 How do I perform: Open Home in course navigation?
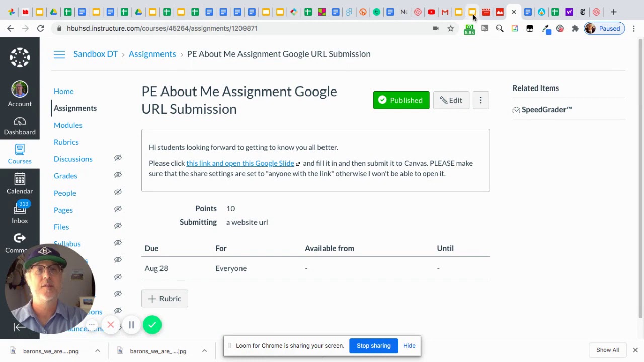click(x=63, y=91)
